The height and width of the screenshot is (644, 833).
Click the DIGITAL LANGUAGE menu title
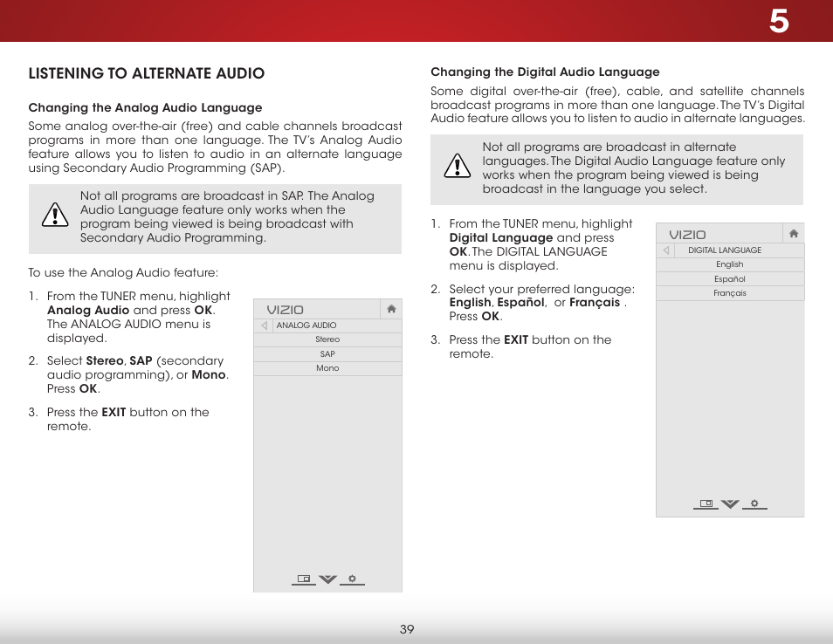[x=725, y=250]
